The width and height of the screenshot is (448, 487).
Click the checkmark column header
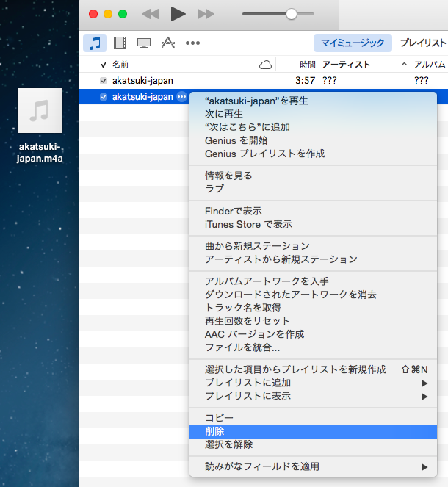(104, 65)
